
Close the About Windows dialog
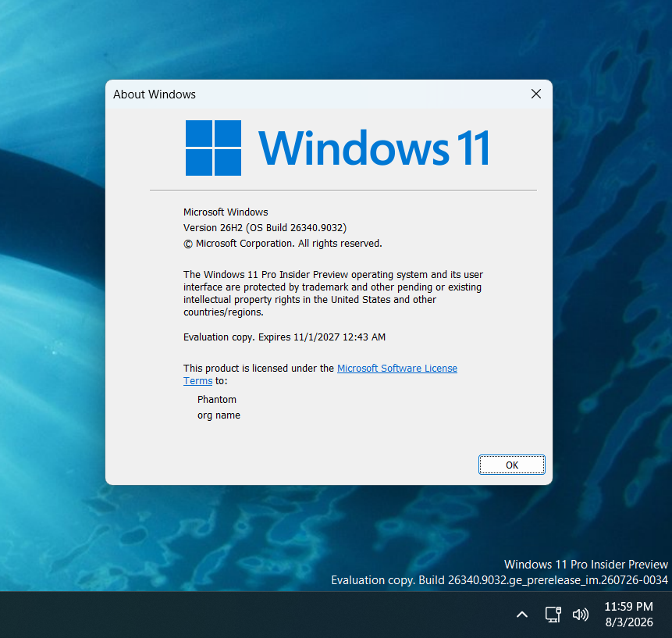coord(535,94)
